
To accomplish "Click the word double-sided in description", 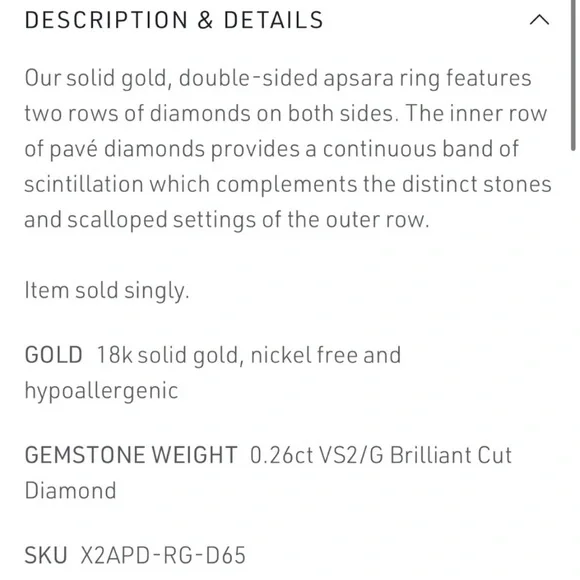I will pos(248,78).
